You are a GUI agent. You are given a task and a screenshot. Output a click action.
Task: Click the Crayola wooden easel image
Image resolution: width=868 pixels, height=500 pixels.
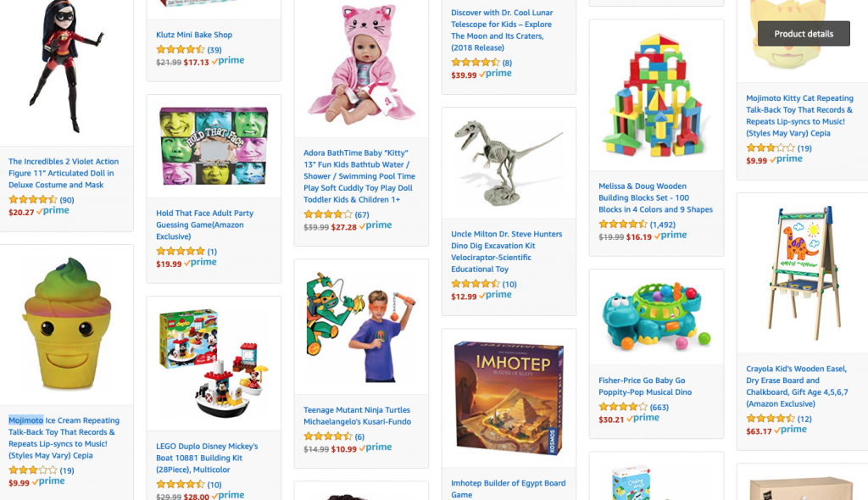point(802,273)
